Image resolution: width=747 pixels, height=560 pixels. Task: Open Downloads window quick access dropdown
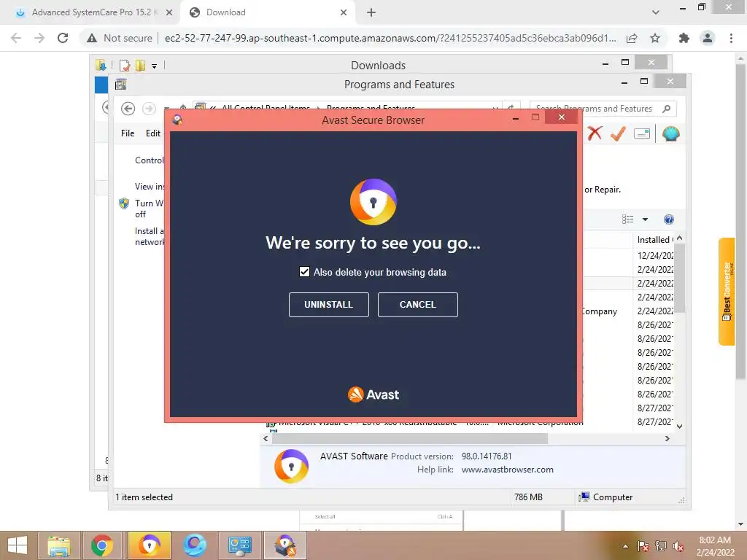(x=155, y=66)
